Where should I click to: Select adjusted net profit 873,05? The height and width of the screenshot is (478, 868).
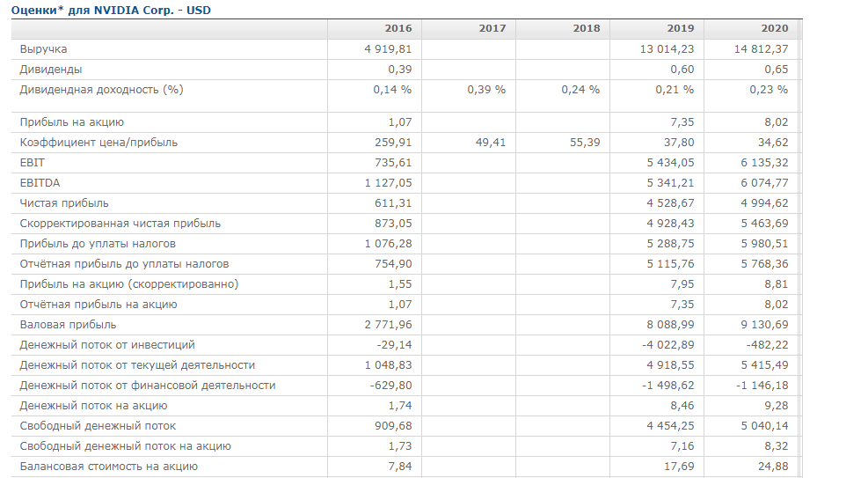point(393,224)
